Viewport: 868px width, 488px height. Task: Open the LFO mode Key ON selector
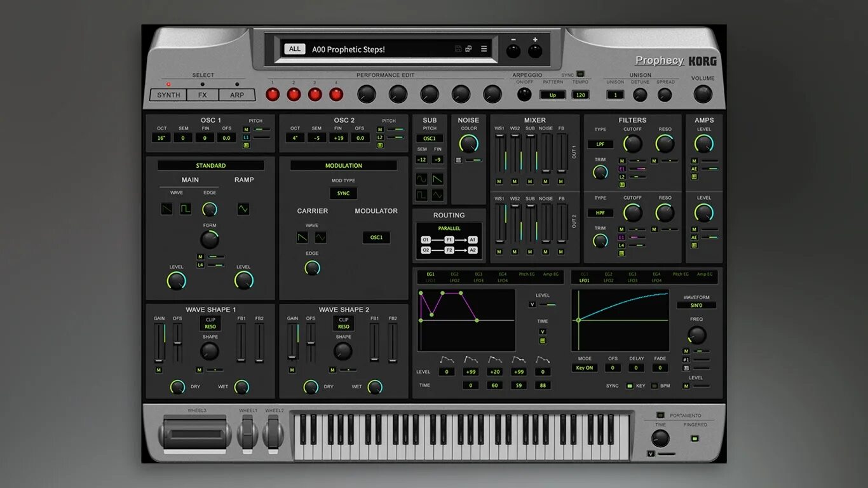(585, 368)
